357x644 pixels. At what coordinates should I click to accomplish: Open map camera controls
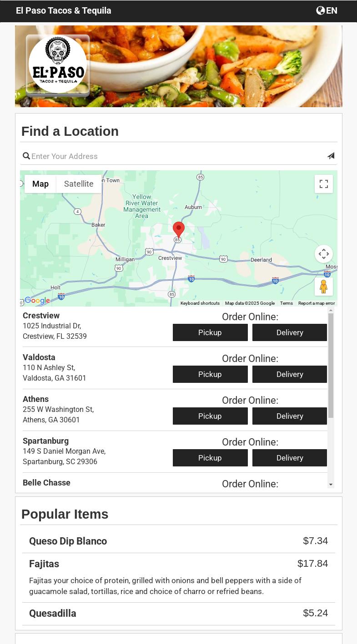click(324, 254)
